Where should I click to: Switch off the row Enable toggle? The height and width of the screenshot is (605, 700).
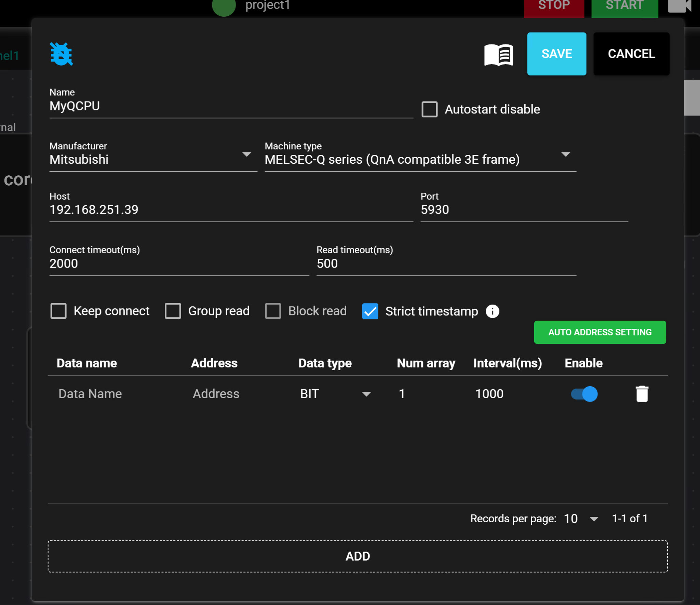[584, 394]
